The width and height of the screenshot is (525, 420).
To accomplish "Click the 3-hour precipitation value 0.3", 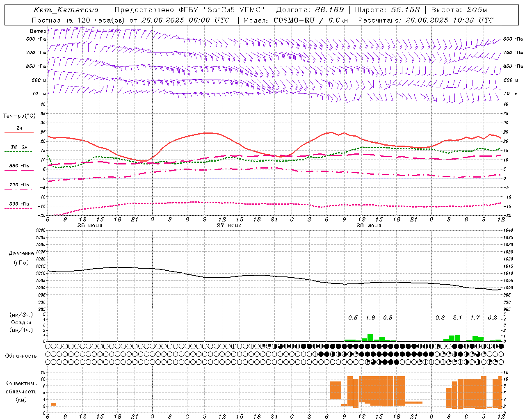I will (440, 318).
